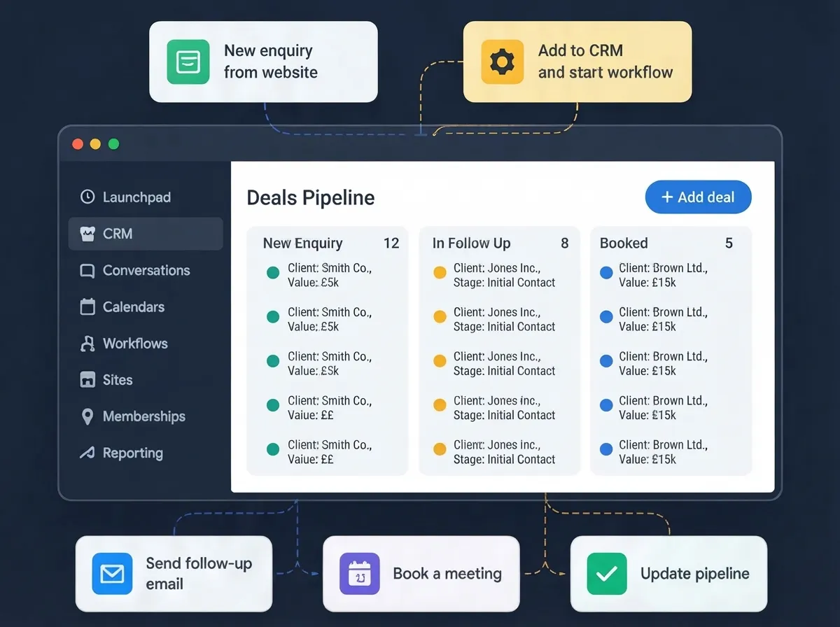840x627 pixels.
Task: Click the In Follow Up column header
Action: [x=471, y=244]
